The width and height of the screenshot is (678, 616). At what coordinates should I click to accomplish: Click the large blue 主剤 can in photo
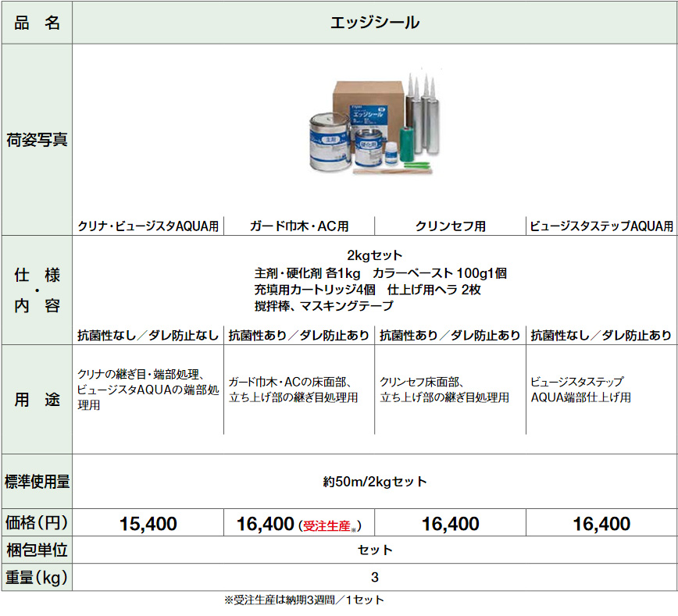[x=330, y=144]
